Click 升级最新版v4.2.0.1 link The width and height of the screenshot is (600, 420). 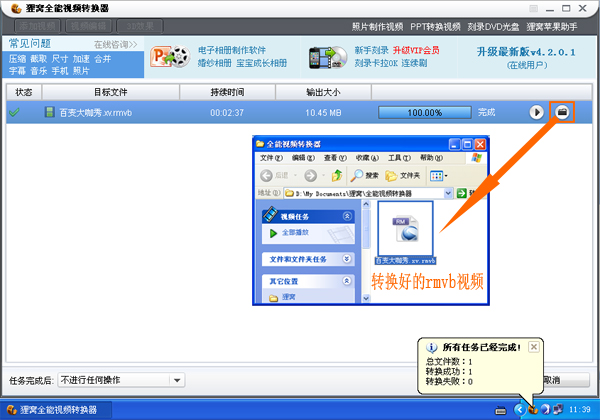pos(526,52)
